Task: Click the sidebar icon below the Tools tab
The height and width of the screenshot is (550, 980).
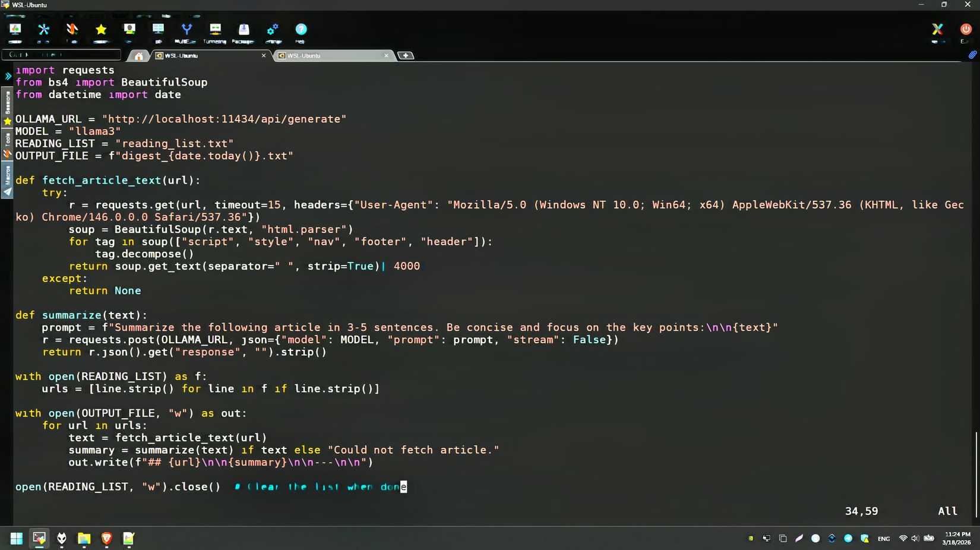Action: tap(8, 154)
